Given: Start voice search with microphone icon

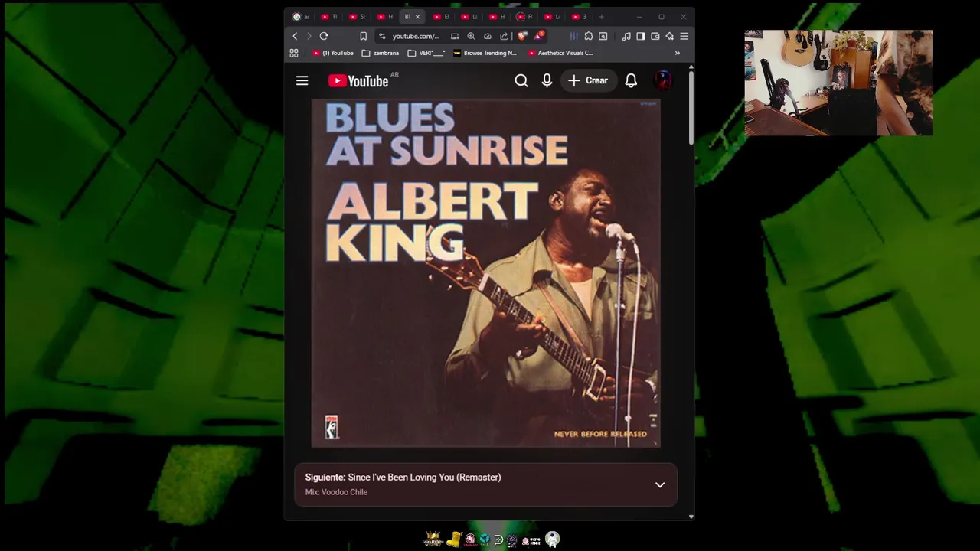Looking at the screenshot, I should (x=547, y=80).
